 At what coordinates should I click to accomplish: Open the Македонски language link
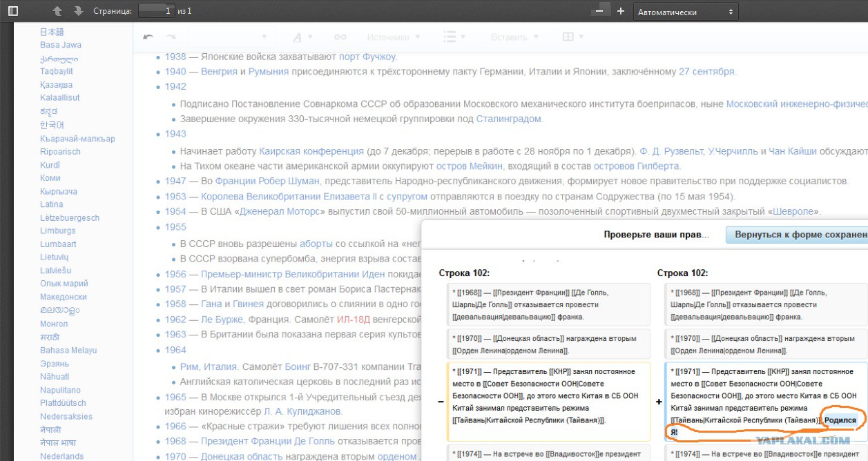coord(64,297)
